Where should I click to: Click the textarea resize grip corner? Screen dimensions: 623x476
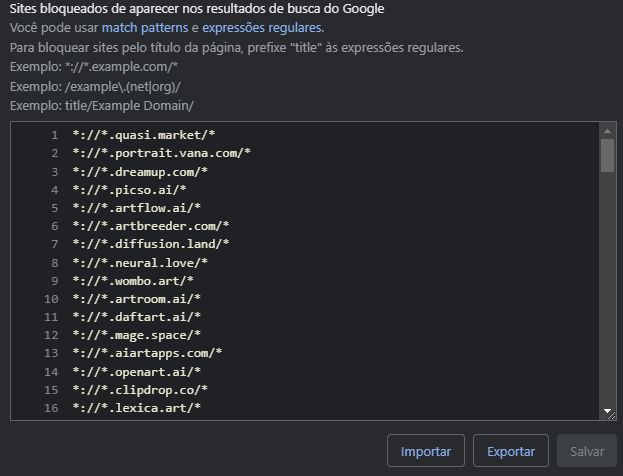[612, 416]
